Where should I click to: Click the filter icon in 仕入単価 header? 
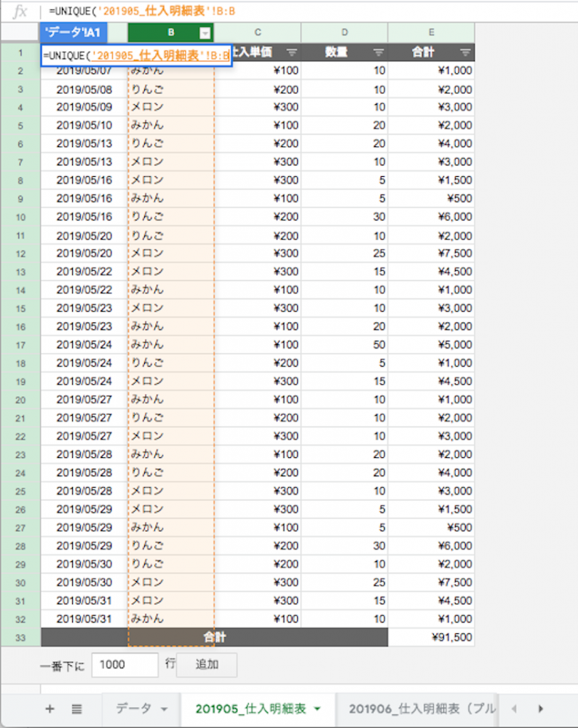(292, 52)
